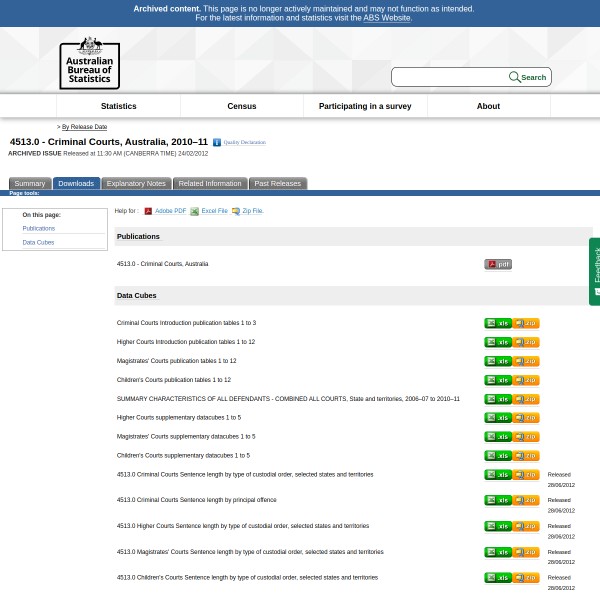Download zip for Higher Courts supplementary datacubes
Viewport: 600px width, 600px height.
pos(526,418)
